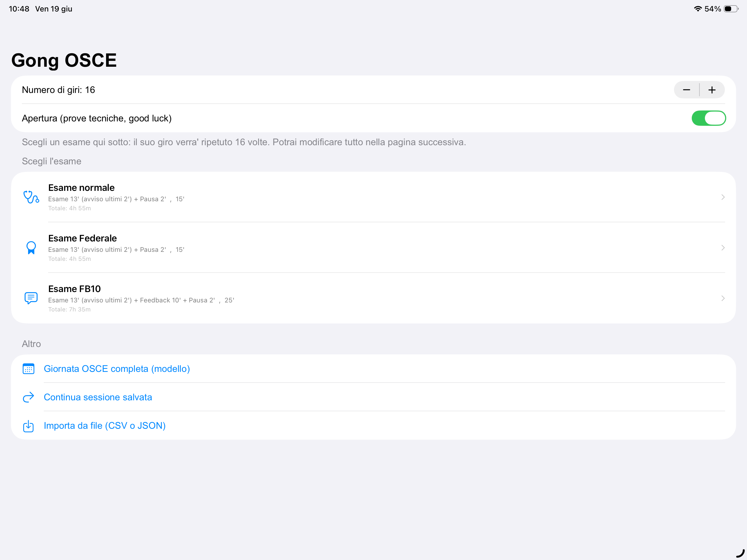
Task: Tap the Numero di giri: 16 label
Action: (x=59, y=90)
